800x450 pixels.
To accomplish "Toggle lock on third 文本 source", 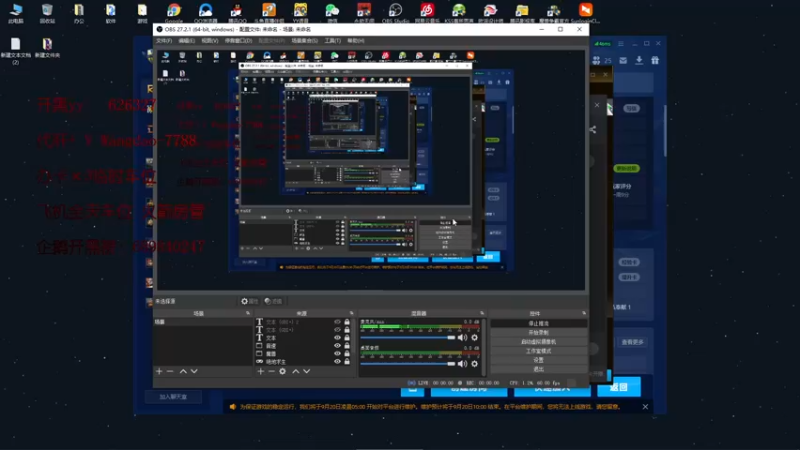I will pos(347,338).
